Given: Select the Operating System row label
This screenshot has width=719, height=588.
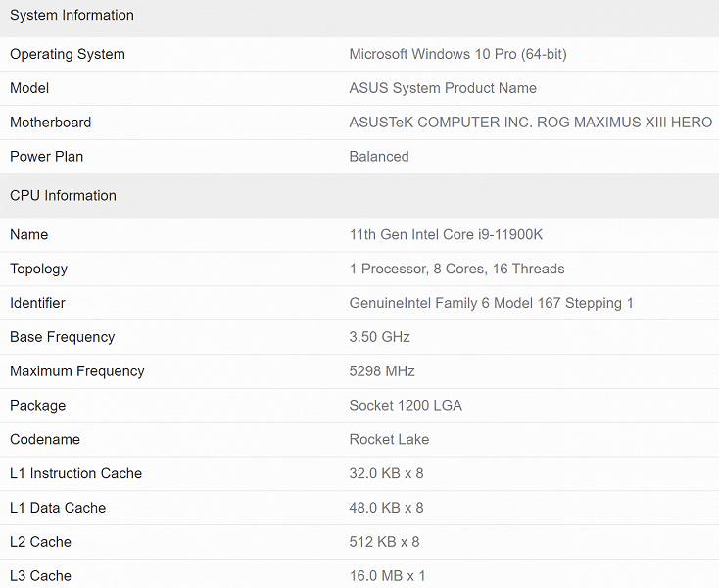Looking at the screenshot, I should pyautogui.click(x=68, y=55).
